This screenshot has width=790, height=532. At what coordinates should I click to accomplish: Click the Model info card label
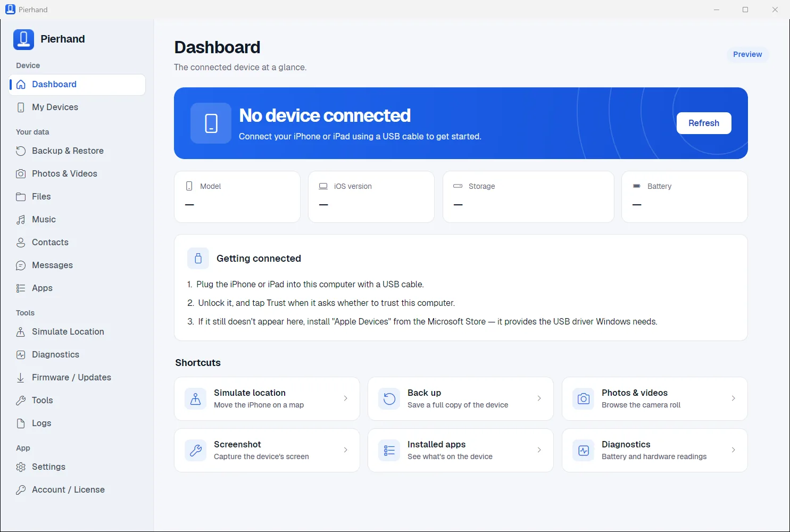point(210,187)
